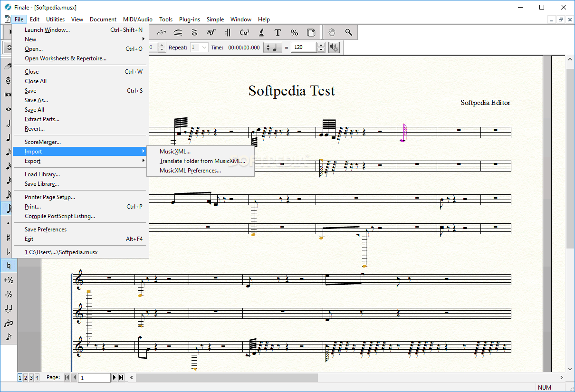The image size is (575, 392).
Task: Decrease the tempo with the down stepper
Action: pos(321,50)
